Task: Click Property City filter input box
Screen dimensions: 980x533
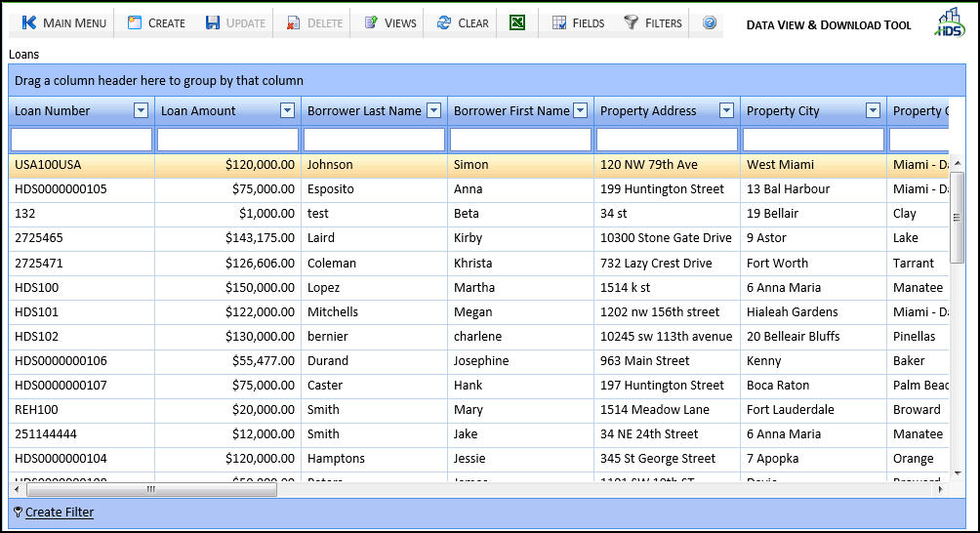Action: click(813, 140)
